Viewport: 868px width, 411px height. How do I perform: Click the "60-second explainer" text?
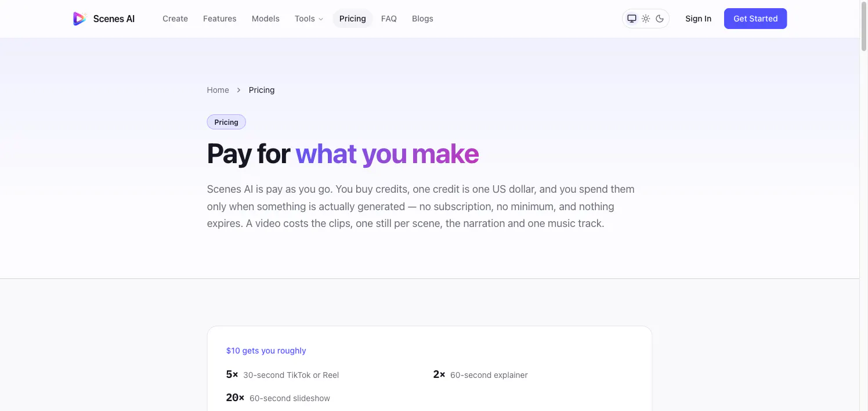click(489, 375)
